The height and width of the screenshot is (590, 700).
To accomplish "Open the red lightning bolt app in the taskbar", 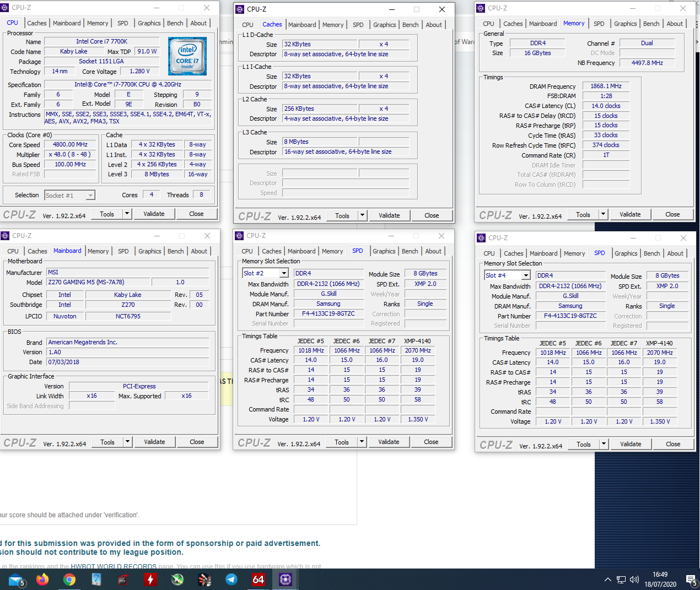I will coord(150,580).
